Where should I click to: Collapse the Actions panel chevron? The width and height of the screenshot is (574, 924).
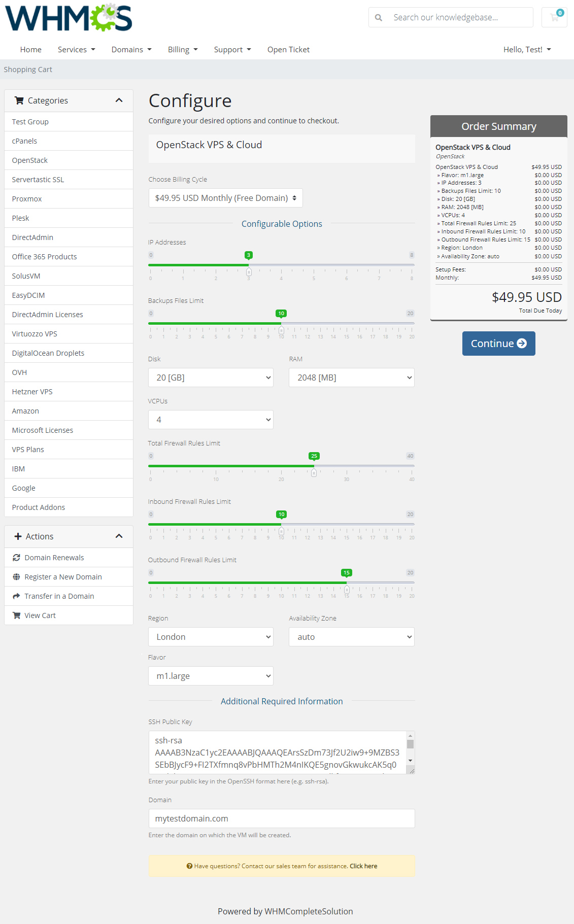click(119, 536)
